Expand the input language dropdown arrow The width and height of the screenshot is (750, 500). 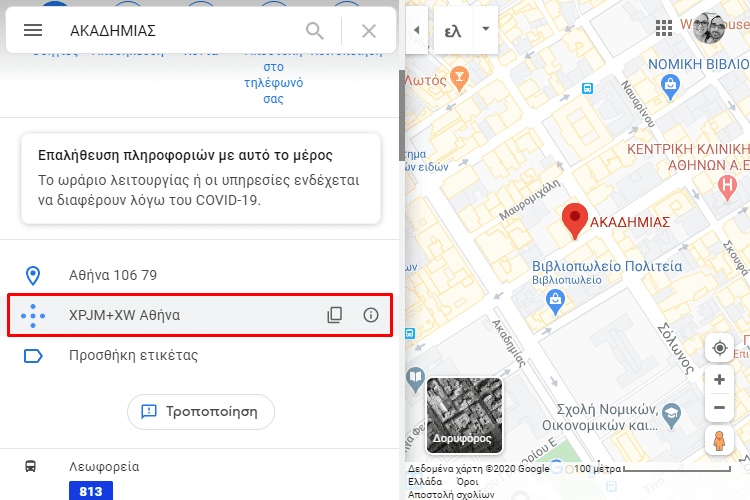pos(485,29)
